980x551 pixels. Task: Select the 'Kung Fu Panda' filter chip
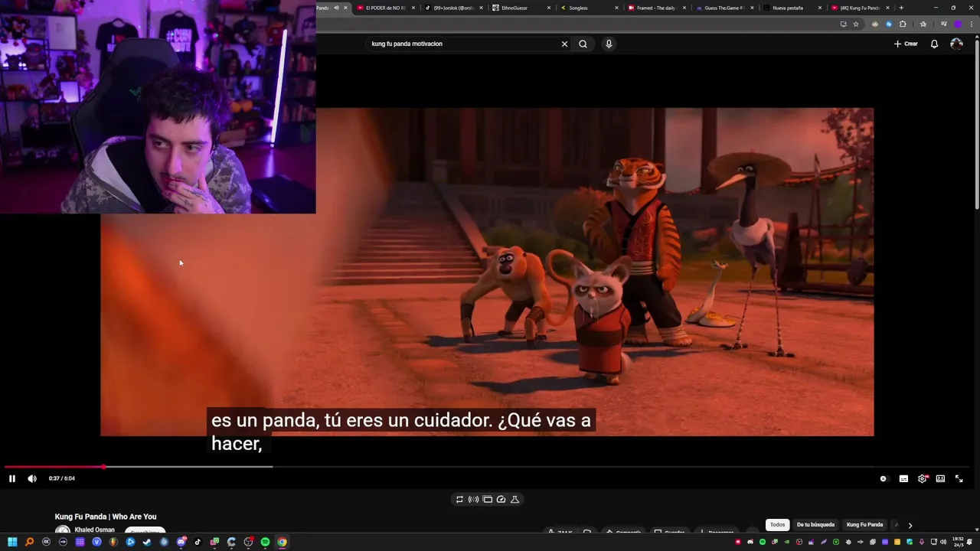click(x=864, y=525)
